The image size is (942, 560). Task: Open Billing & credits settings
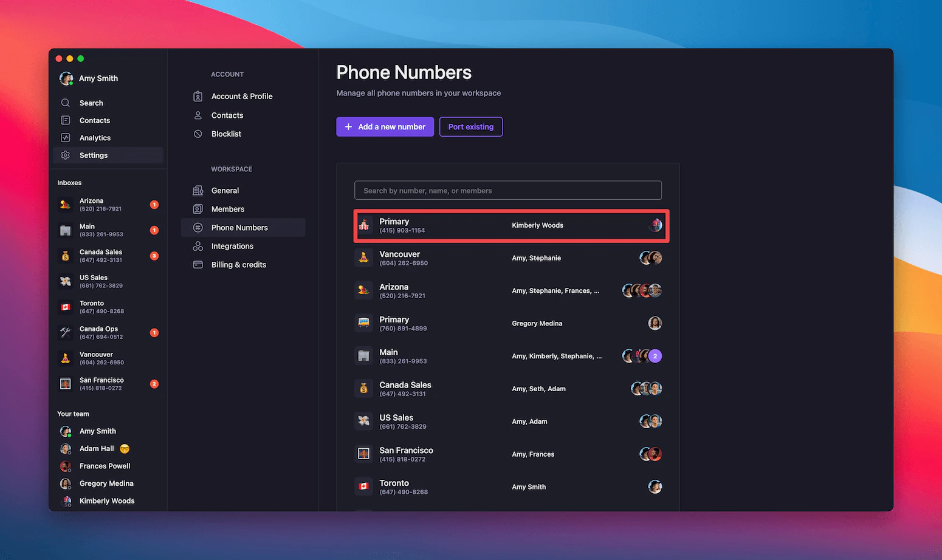tap(238, 264)
